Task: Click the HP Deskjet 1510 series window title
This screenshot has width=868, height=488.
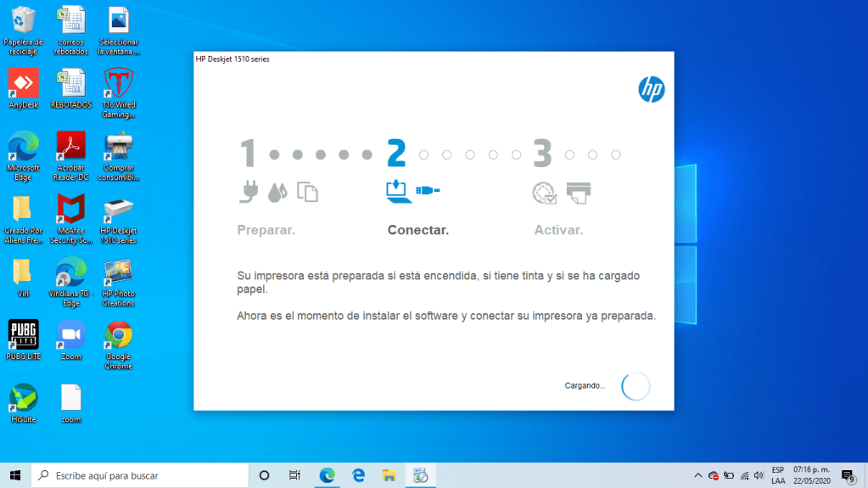Action: coord(232,59)
